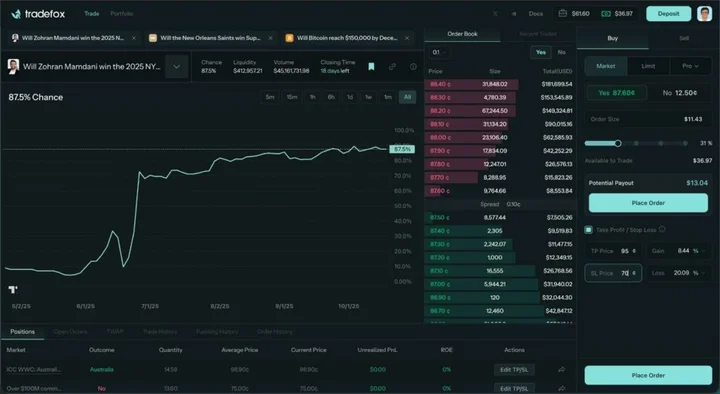The width and height of the screenshot is (720, 394).
Task: Open the Pro order type dropdown
Action: coord(691,66)
